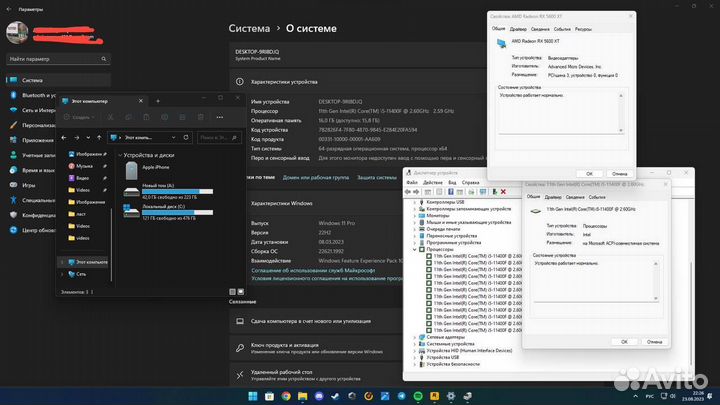Select the Music folder in explorer sidebar
The height and width of the screenshot is (405, 720).
point(84,166)
